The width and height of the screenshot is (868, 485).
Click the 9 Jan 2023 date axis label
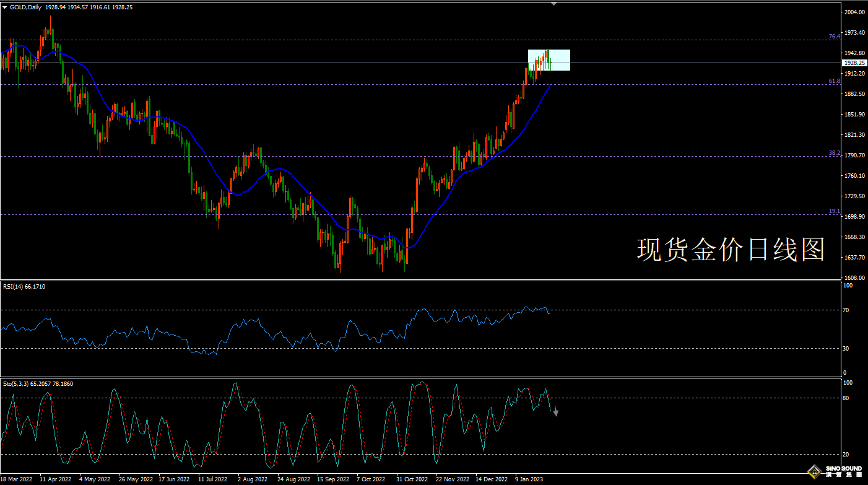(x=527, y=479)
